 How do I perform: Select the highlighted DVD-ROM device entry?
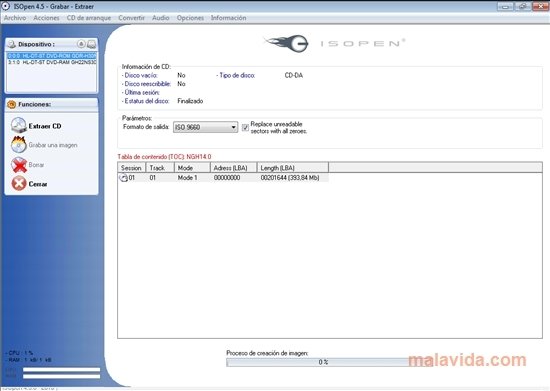coord(52,56)
